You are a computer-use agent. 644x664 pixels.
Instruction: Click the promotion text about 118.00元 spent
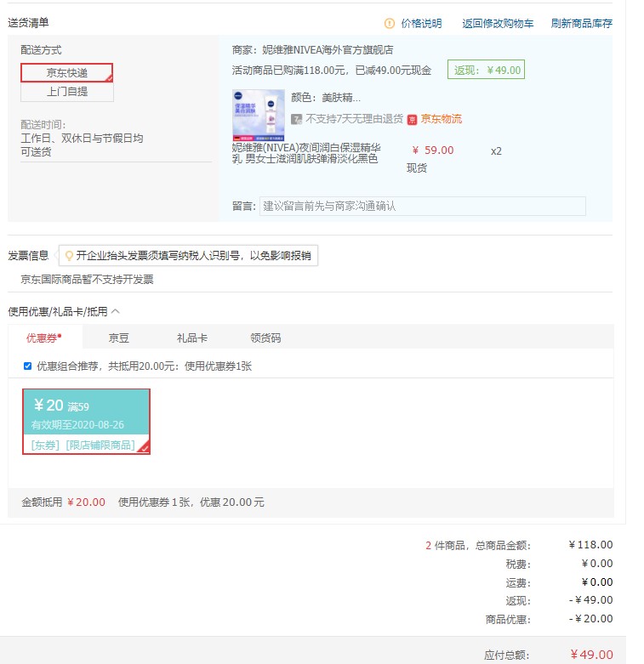pos(331,71)
